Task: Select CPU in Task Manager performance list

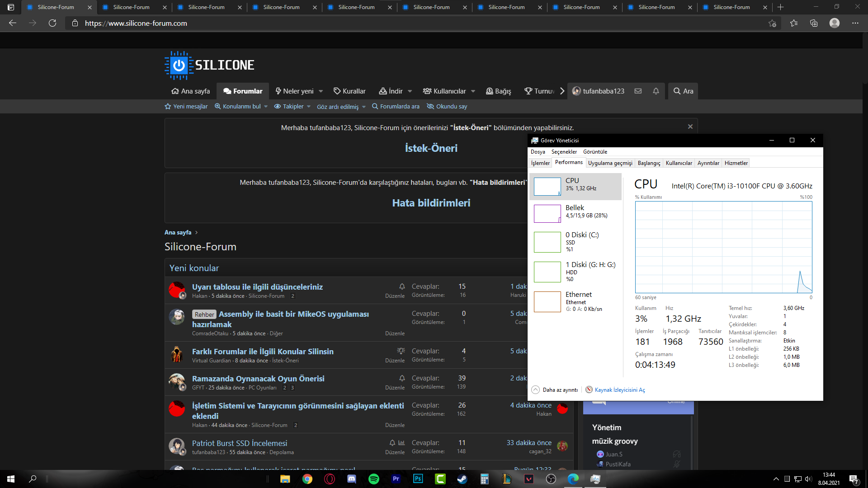Action: coord(576,186)
